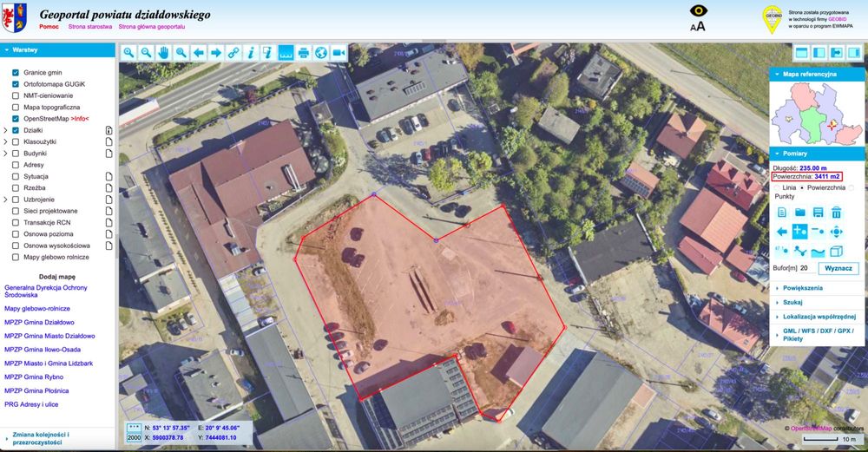Enable the NMT-cieniowanie layer
The width and height of the screenshot is (868, 452).
pyautogui.click(x=16, y=95)
